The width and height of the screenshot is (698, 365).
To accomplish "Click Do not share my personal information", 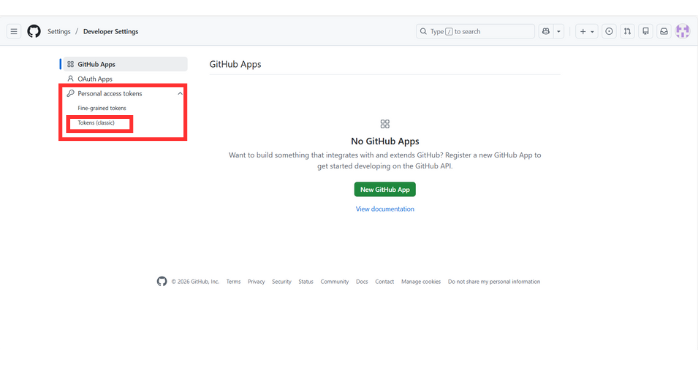I will point(494,282).
